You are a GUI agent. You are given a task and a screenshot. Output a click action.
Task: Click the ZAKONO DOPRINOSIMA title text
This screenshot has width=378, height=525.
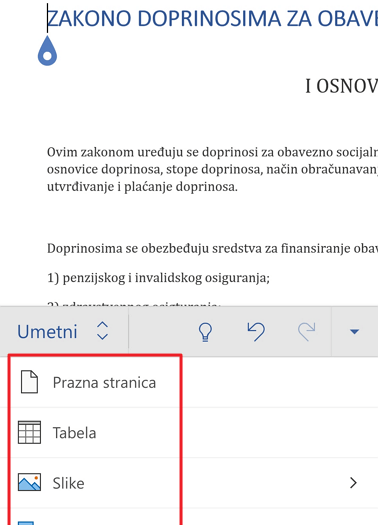213,18
